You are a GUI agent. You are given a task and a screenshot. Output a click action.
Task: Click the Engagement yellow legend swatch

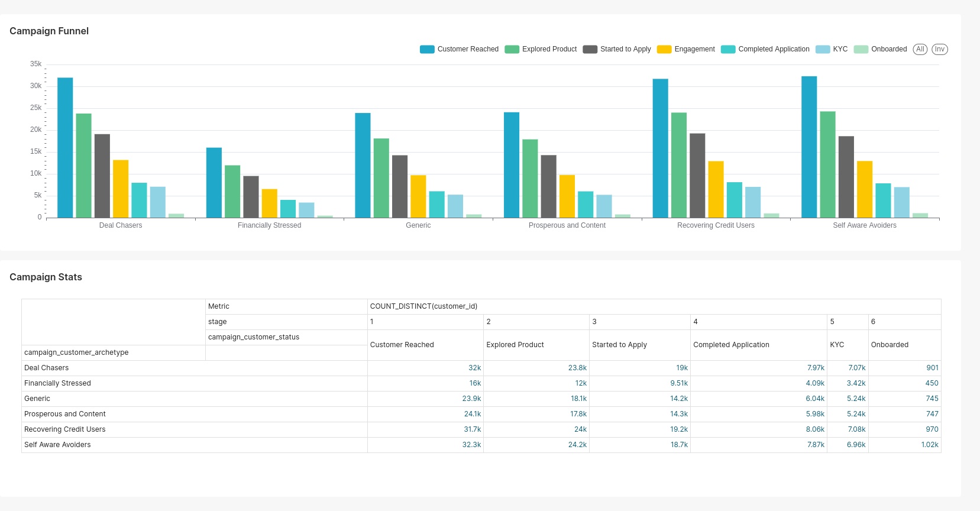click(664, 49)
